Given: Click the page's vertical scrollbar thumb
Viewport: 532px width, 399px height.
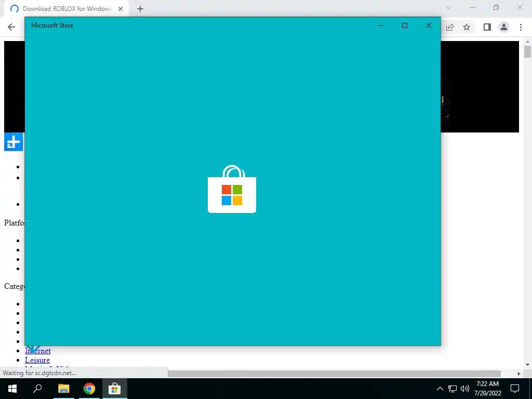Looking at the screenshot, I should [527, 51].
